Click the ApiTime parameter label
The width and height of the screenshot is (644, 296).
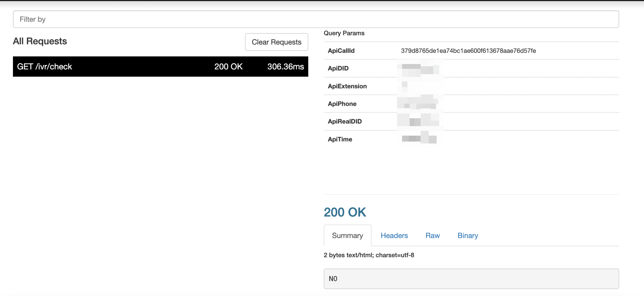point(340,139)
